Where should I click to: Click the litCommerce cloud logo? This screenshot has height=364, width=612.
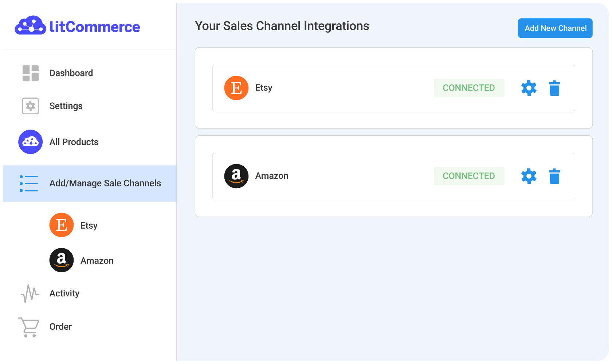click(x=30, y=26)
